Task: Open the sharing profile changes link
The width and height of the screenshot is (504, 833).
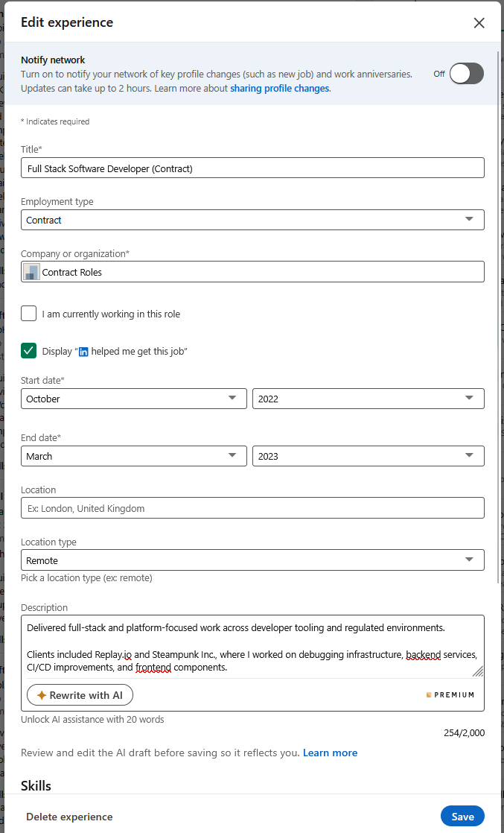Action: 279,88
